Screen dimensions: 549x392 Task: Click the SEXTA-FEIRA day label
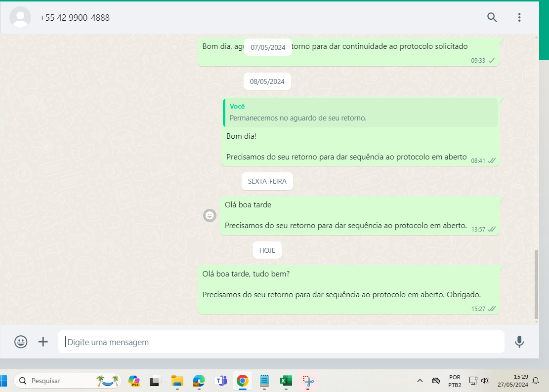tap(267, 181)
